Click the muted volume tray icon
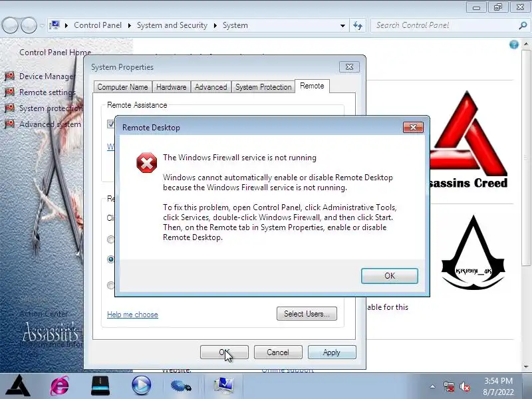 pyautogui.click(x=465, y=386)
